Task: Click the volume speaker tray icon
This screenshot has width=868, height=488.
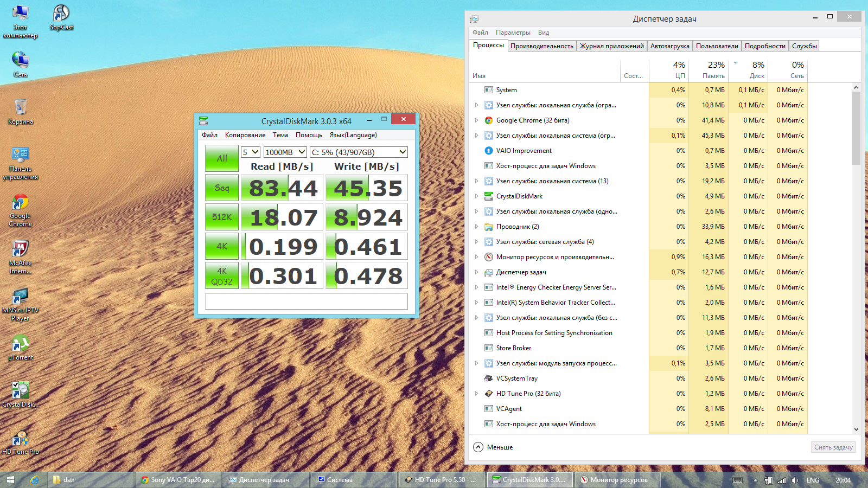Action: (795, 480)
